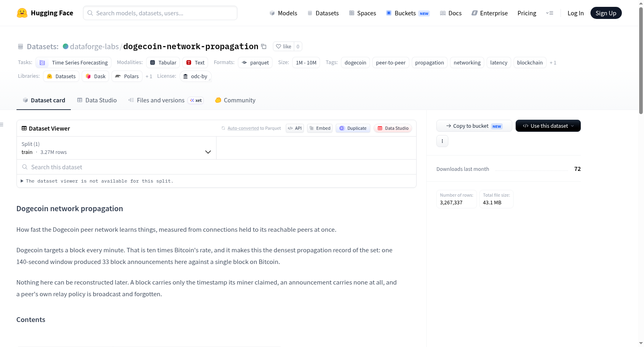Image resolution: width=644 pixels, height=347 pixels.
Task: Click the search magnifier in the dataset viewer
Action: click(25, 167)
